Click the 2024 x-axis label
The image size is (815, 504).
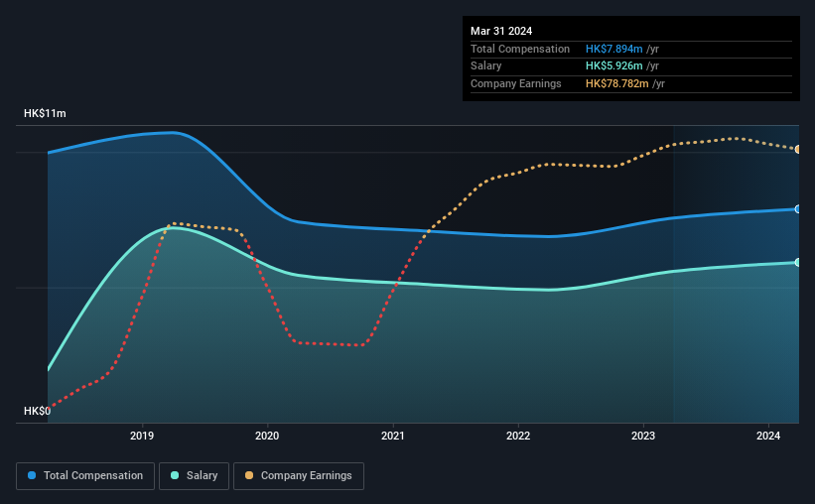click(768, 436)
